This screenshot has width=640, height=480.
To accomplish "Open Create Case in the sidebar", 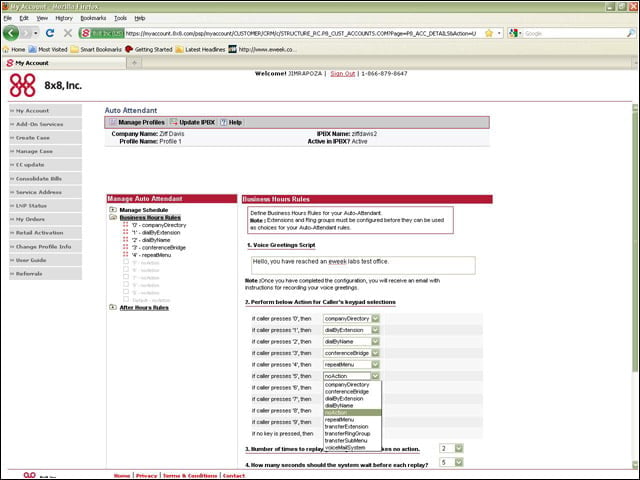I will 45,138.
